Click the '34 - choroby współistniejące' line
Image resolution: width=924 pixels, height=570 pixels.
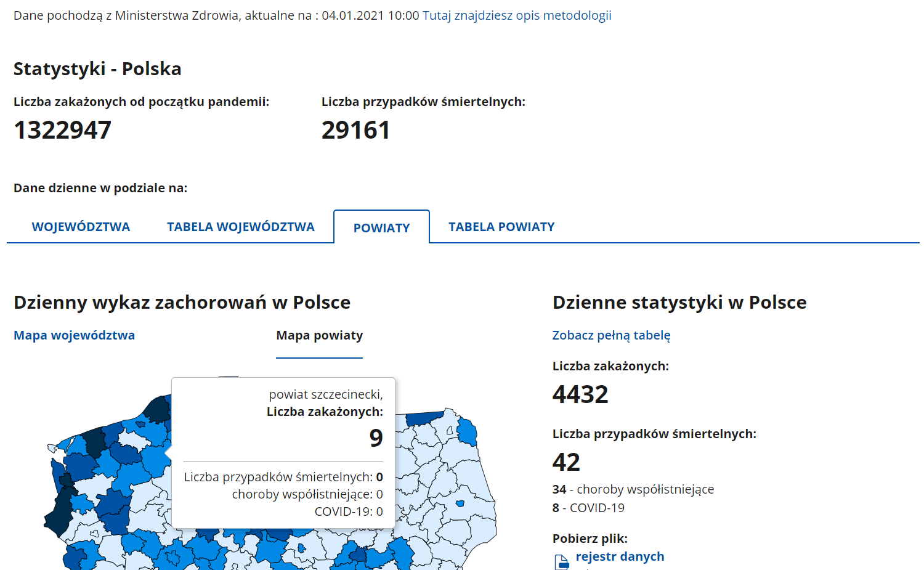633,489
